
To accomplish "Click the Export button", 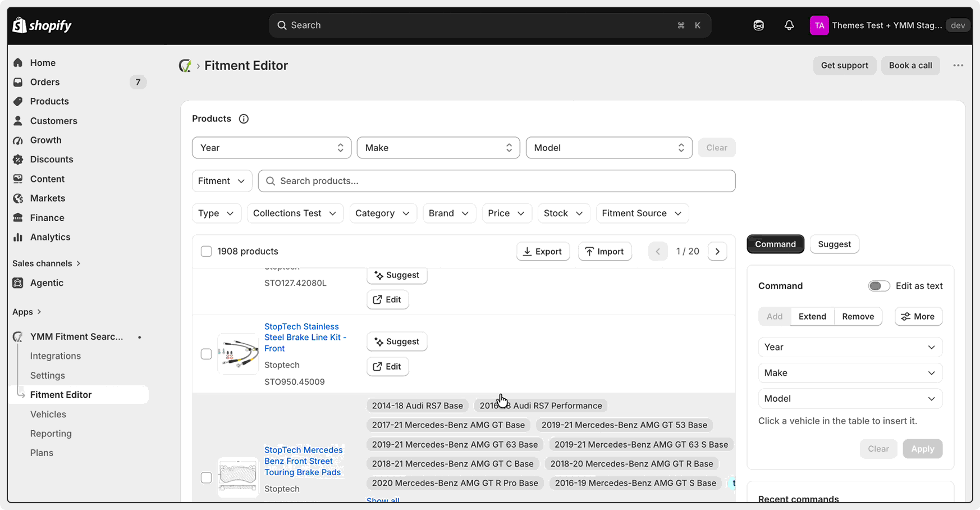I will (543, 252).
